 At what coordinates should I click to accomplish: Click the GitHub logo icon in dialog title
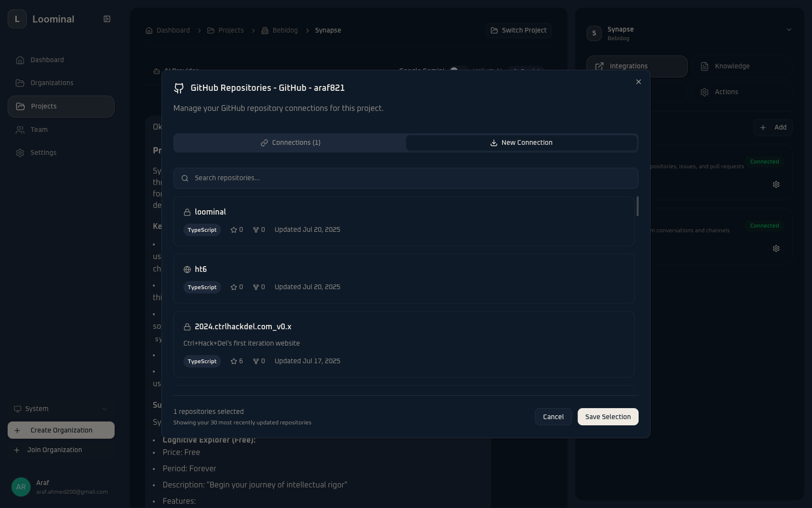tap(179, 88)
